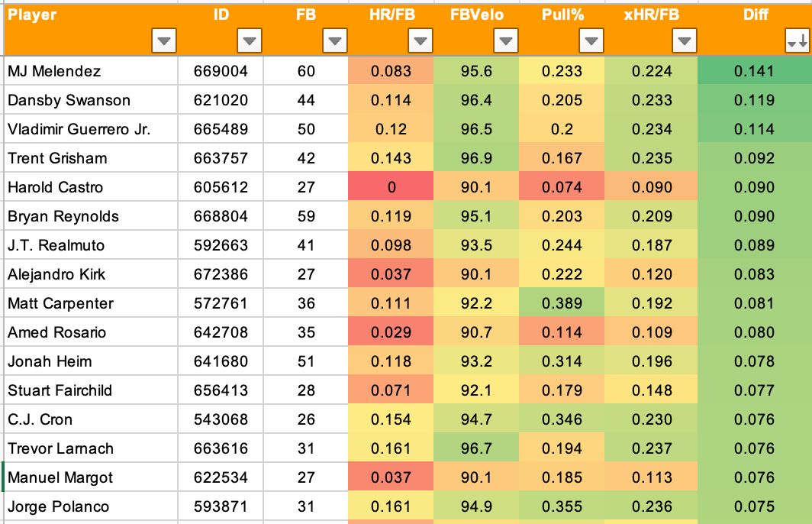Click Amed Rosario xHR/FB value 0.109
The image size is (812, 524).
pyautogui.click(x=651, y=332)
